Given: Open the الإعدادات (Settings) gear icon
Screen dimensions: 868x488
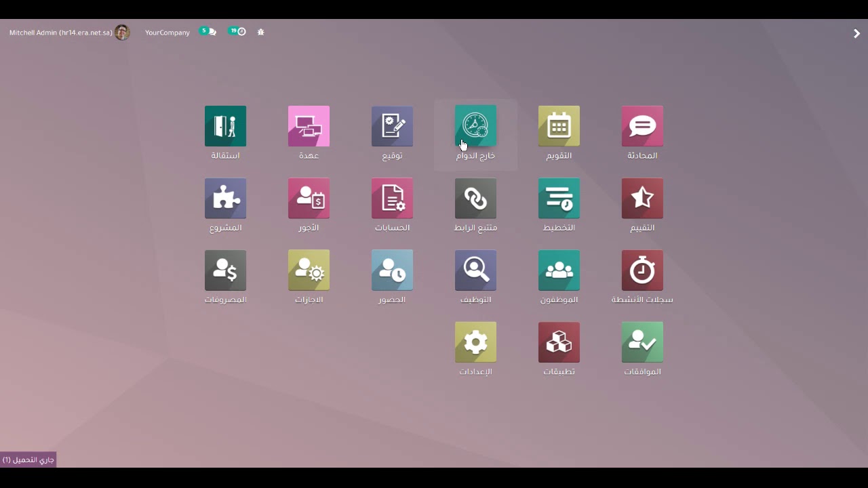Looking at the screenshot, I should point(475,342).
